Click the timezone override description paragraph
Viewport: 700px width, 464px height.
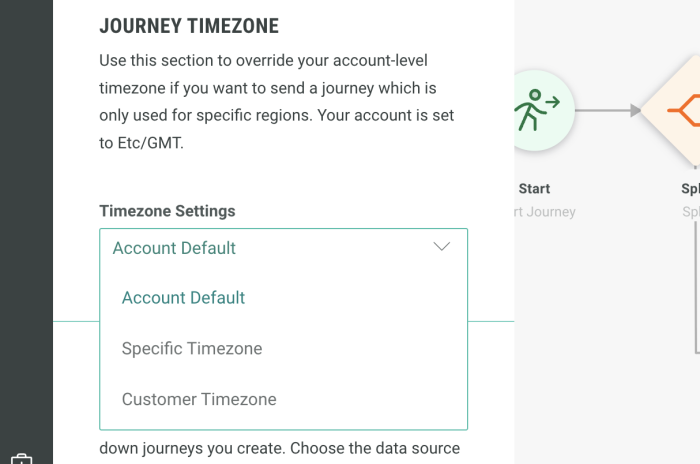[277, 101]
